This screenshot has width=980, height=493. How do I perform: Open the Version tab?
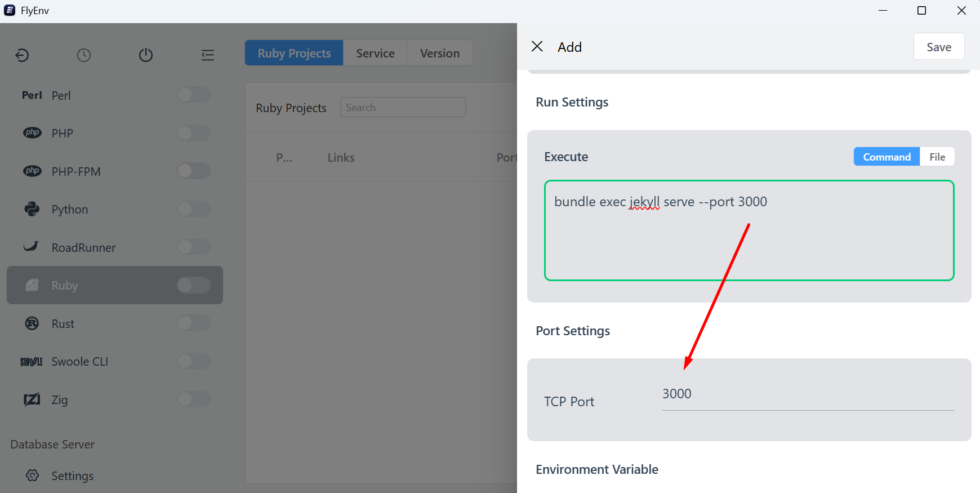pyautogui.click(x=440, y=53)
